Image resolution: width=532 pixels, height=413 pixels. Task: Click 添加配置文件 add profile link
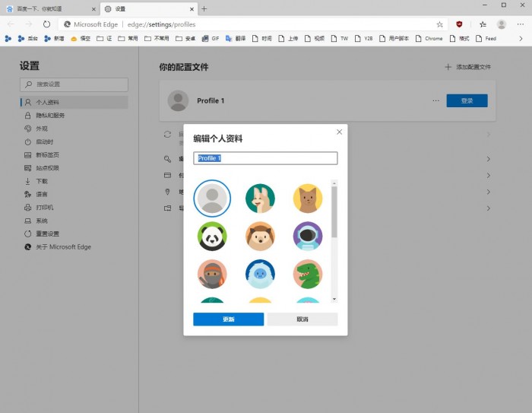(x=468, y=67)
